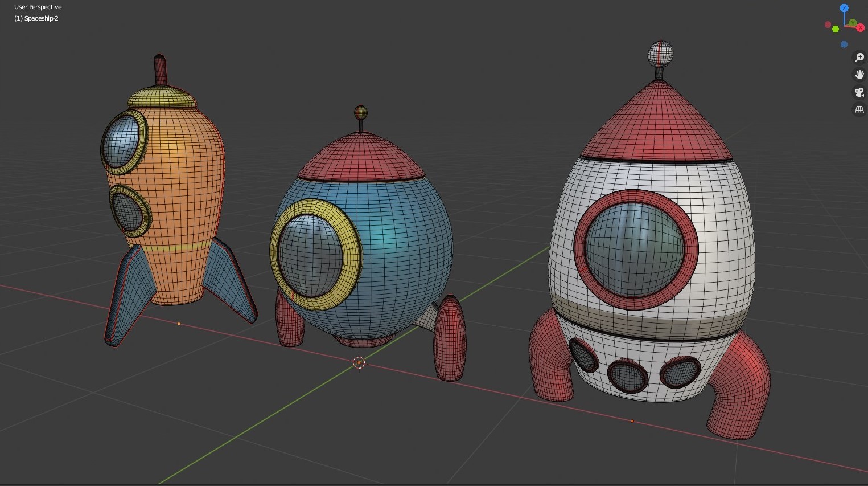
Task: Click the (1) Spaceship-2 text label
Action: 36,18
